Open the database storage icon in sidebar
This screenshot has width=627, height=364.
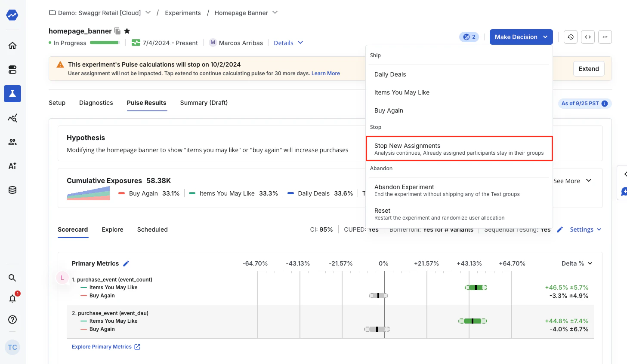point(12,190)
